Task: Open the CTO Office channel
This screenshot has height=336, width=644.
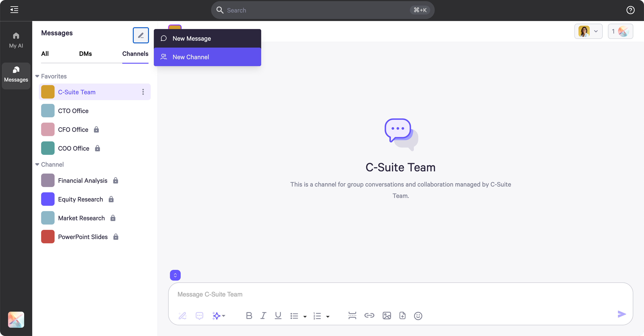Action: point(73,111)
